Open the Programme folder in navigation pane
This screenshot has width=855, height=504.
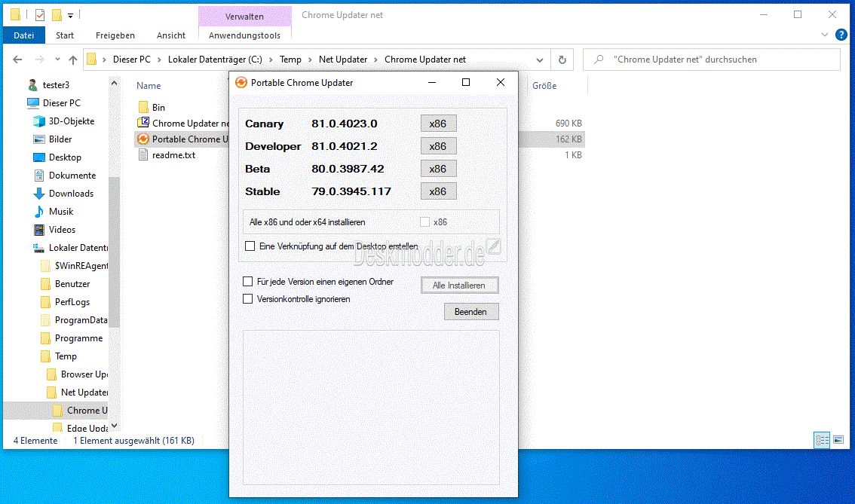pos(78,338)
